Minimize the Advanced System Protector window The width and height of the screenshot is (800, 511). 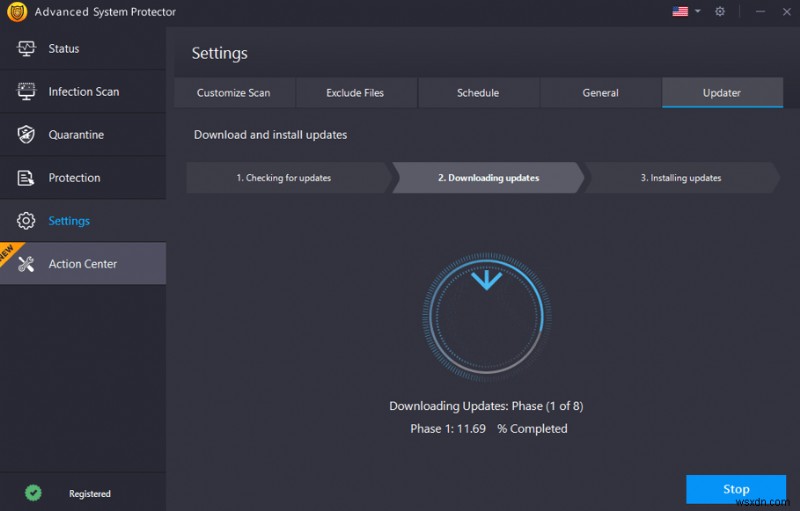(760, 11)
